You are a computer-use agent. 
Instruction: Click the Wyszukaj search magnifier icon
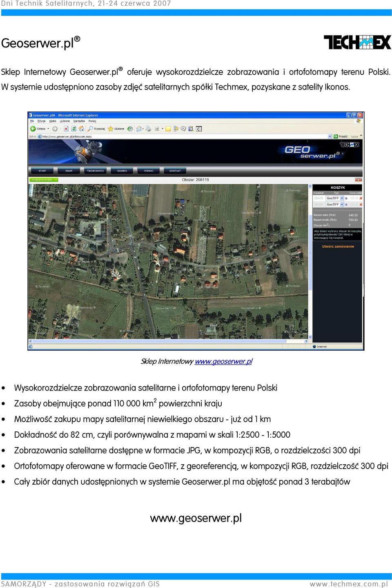click(90, 129)
